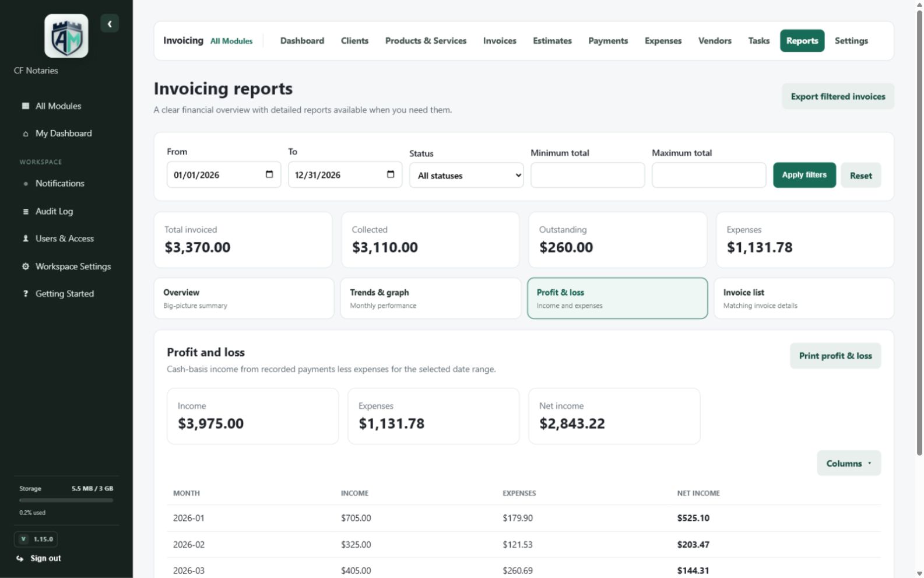The image size is (924, 578).
Task: Click the CF Notaries shield logo
Action: [x=66, y=36]
